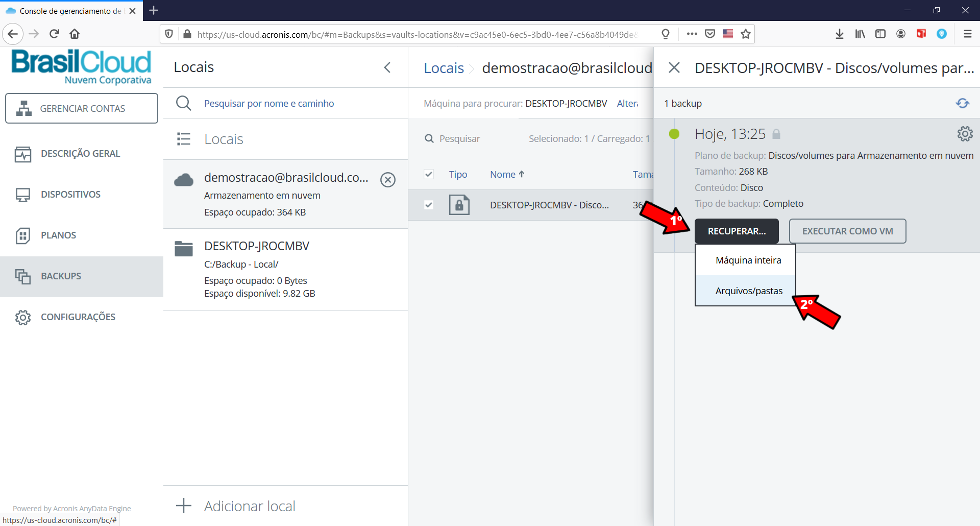Click the Hoje, 13:25 backup entry
The image size is (980, 526).
coord(730,134)
